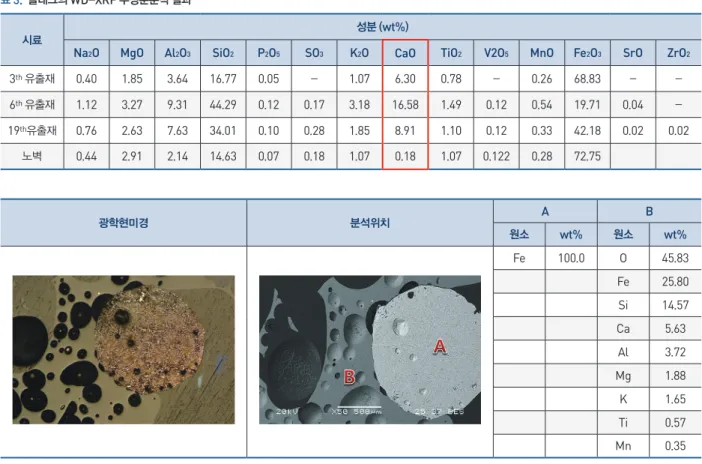702x464 pixels.
Task: Click the CaO column header
Action: pyautogui.click(x=405, y=53)
